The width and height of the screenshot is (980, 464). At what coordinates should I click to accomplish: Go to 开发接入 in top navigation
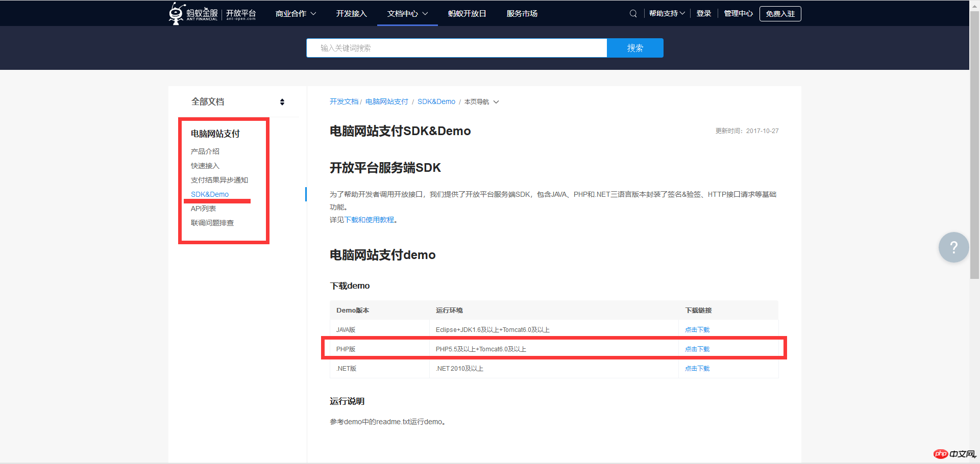pos(351,14)
